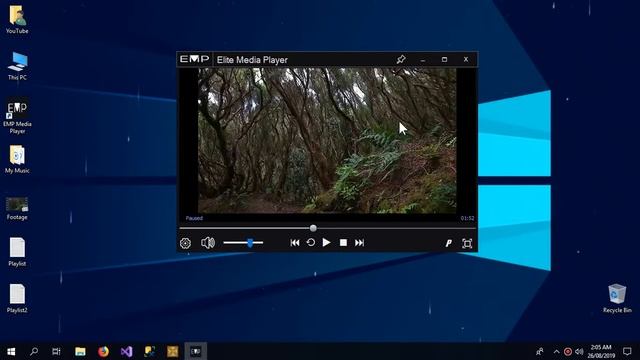The image size is (640, 360).
Task: Open the playlist via the P icon
Action: coord(449,243)
